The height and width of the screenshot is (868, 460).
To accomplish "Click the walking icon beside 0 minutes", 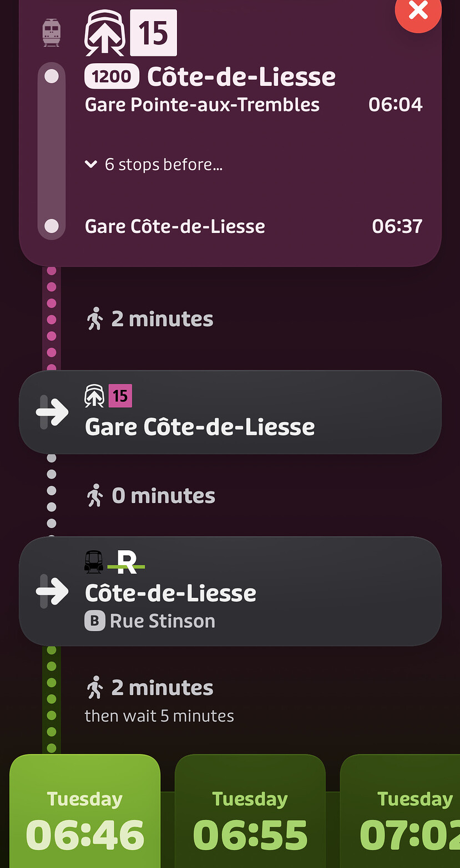I will coord(95,496).
